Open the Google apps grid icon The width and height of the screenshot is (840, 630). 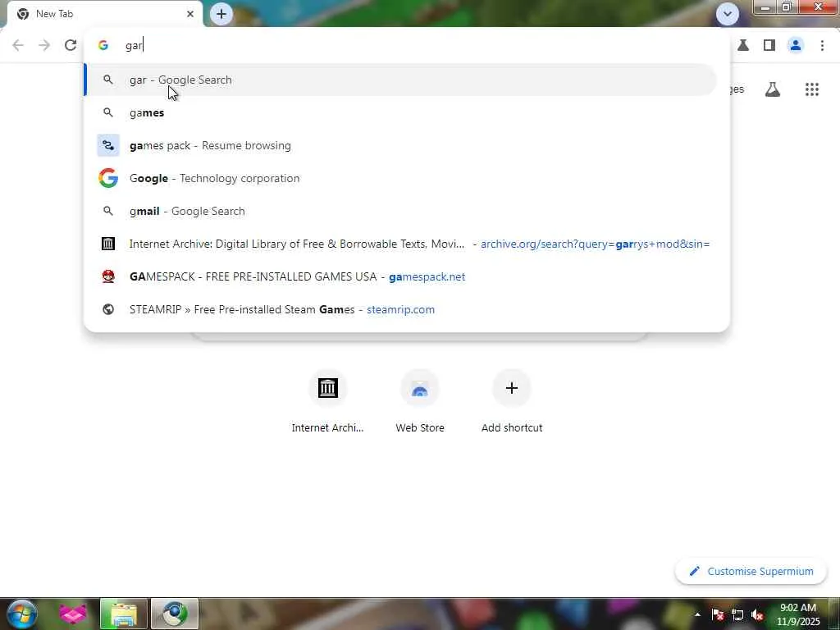812,89
